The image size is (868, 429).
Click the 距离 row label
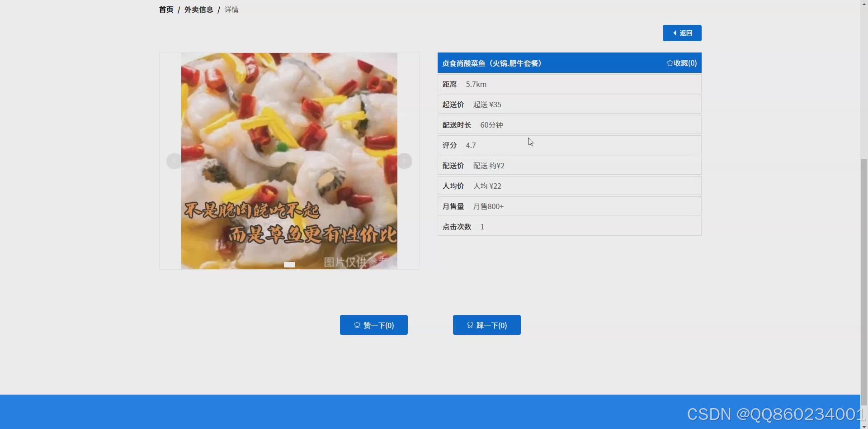(x=449, y=84)
